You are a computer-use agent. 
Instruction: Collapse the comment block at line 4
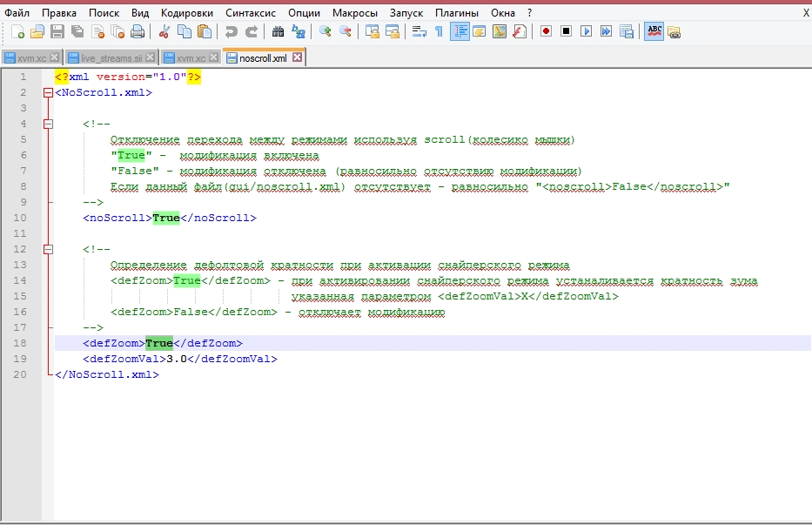[x=48, y=124]
